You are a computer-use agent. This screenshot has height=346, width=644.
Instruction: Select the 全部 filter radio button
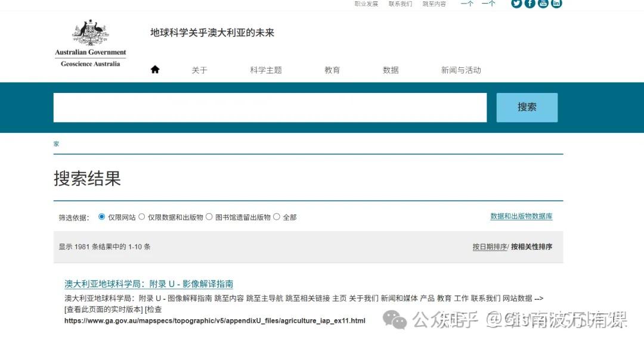(276, 217)
